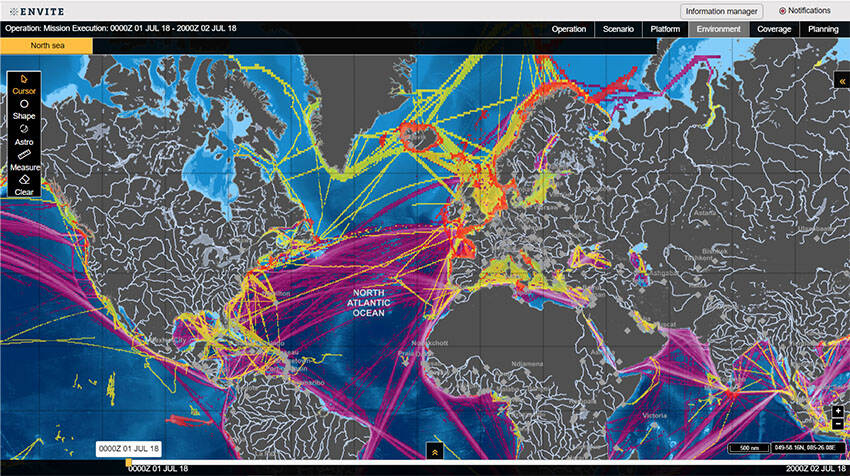Open the Platform tab
Image resolution: width=850 pixels, height=476 pixels.
665,29
